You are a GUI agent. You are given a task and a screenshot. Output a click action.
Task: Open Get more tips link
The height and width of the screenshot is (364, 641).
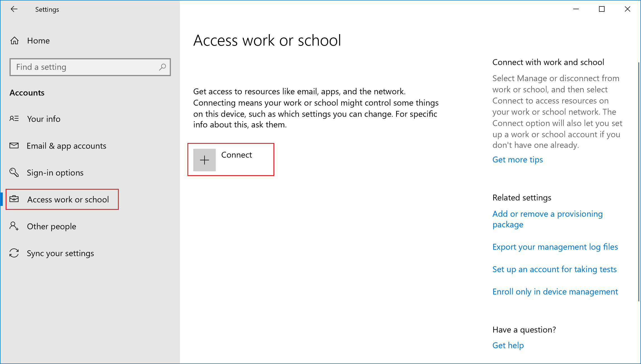tap(518, 159)
